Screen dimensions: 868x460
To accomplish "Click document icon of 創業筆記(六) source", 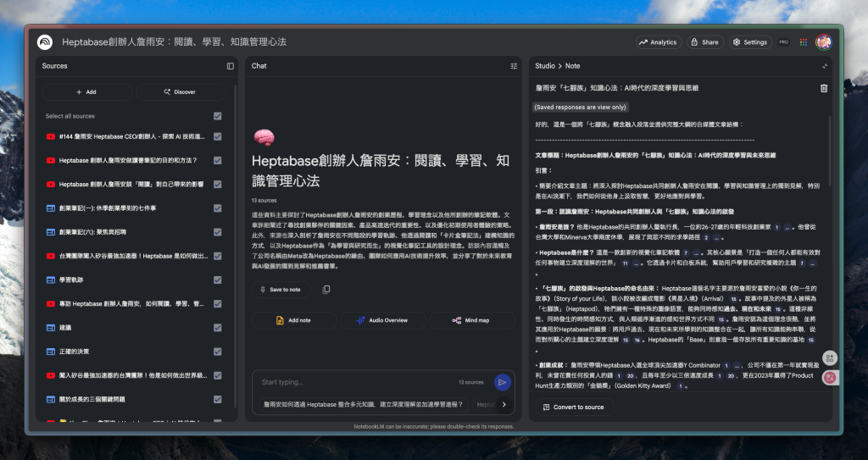I will coord(50,232).
